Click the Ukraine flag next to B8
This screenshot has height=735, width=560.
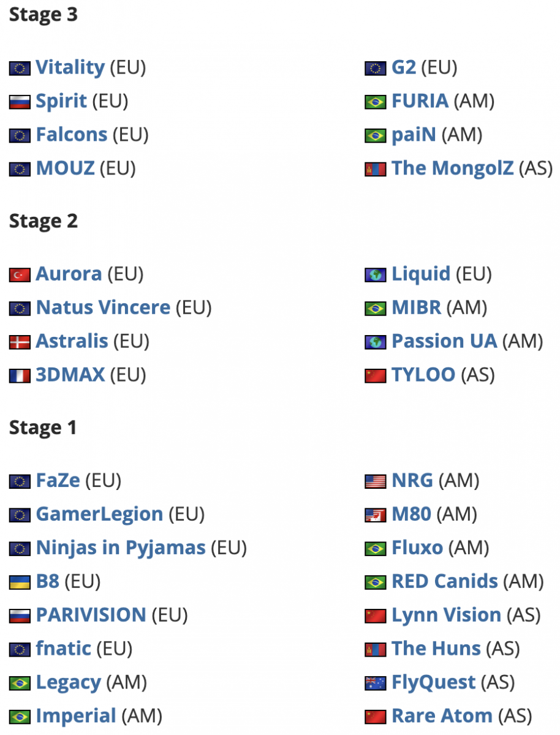[x=20, y=582]
